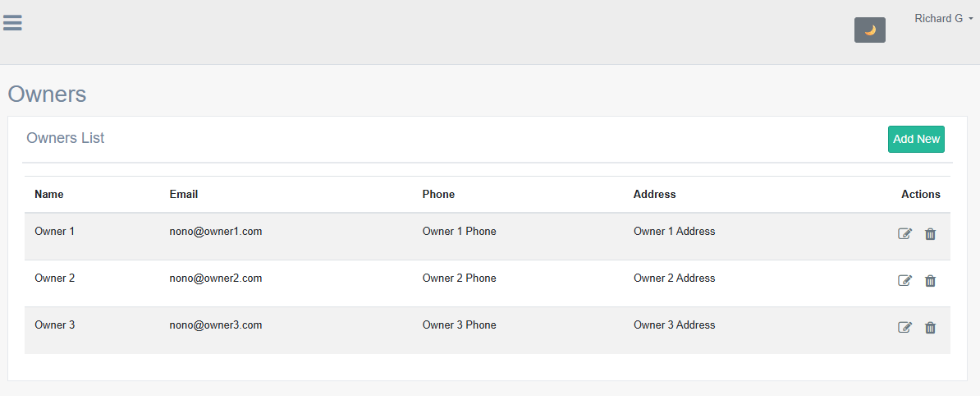The width and height of the screenshot is (980, 396).
Task: Click the Owner 3 Address cell
Action: click(x=674, y=325)
